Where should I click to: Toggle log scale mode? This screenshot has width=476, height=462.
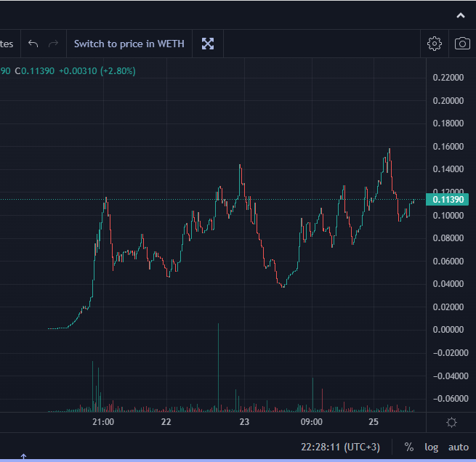tap(431, 447)
